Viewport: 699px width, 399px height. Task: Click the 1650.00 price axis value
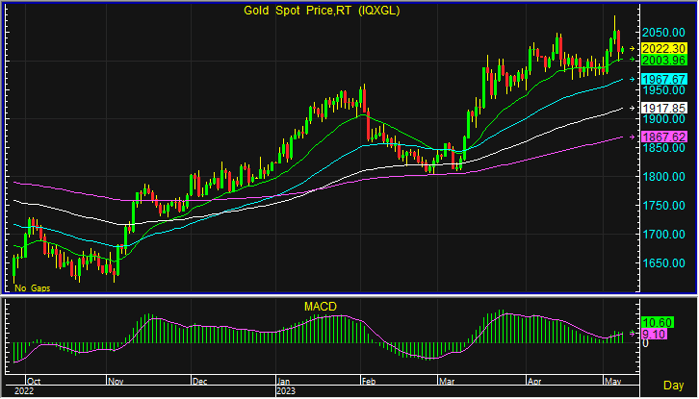(x=663, y=263)
